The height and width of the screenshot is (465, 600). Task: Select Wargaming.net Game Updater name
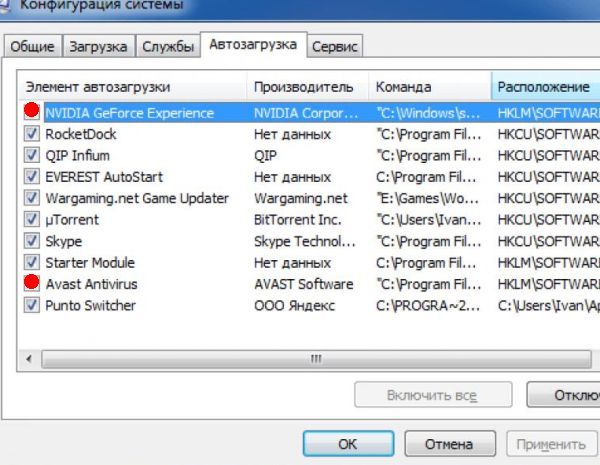click(137, 198)
